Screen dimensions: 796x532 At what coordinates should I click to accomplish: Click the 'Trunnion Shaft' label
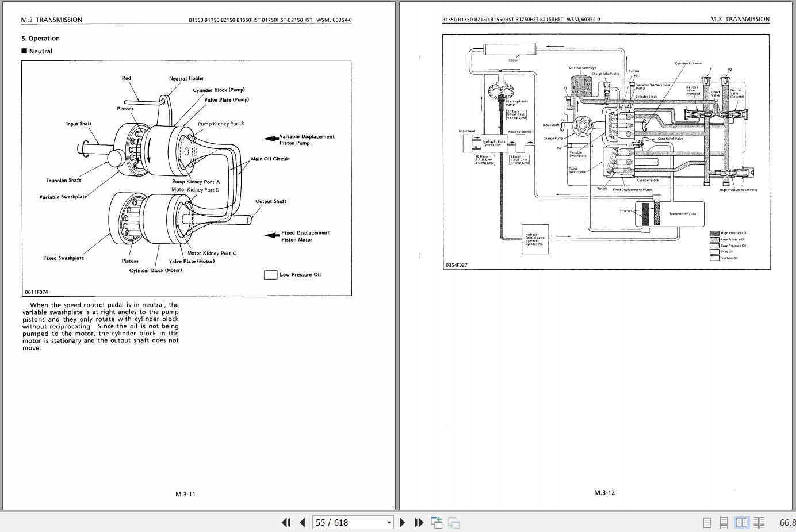click(x=63, y=181)
